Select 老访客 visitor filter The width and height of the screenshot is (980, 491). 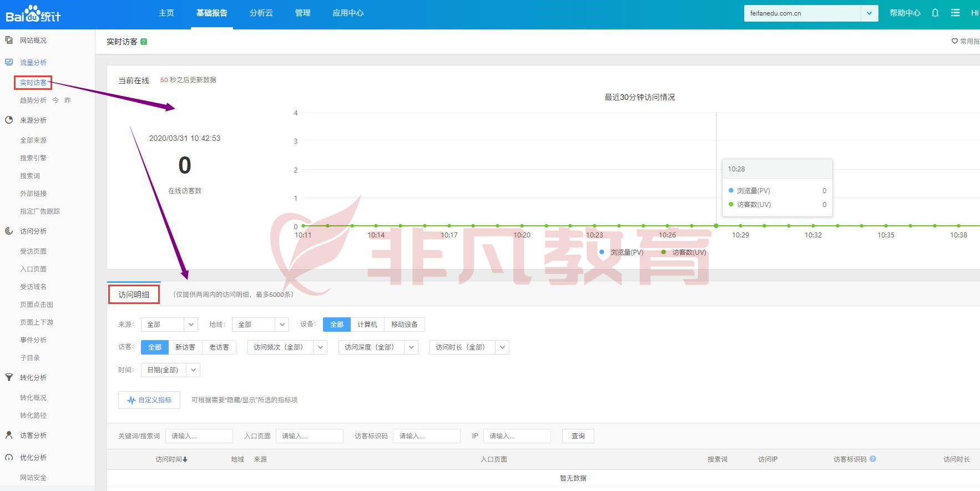219,347
